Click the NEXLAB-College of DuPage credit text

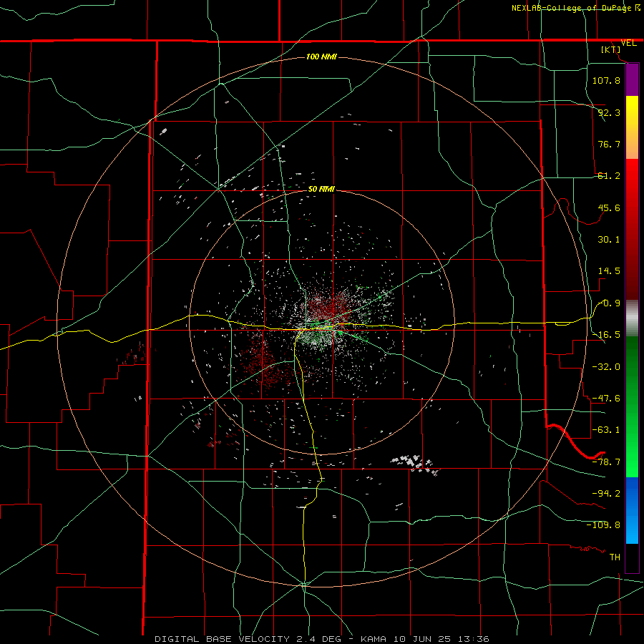[x=572, y=8]
